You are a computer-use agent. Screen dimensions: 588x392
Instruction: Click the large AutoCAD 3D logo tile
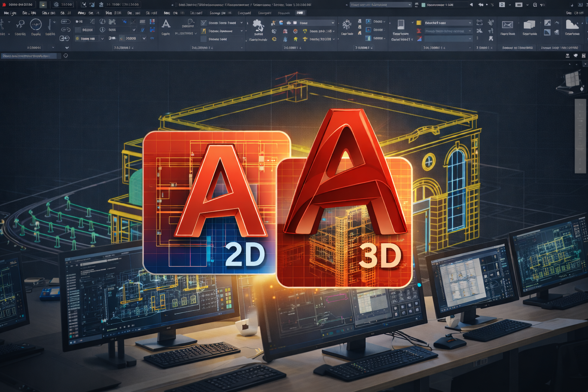(344, 222)
